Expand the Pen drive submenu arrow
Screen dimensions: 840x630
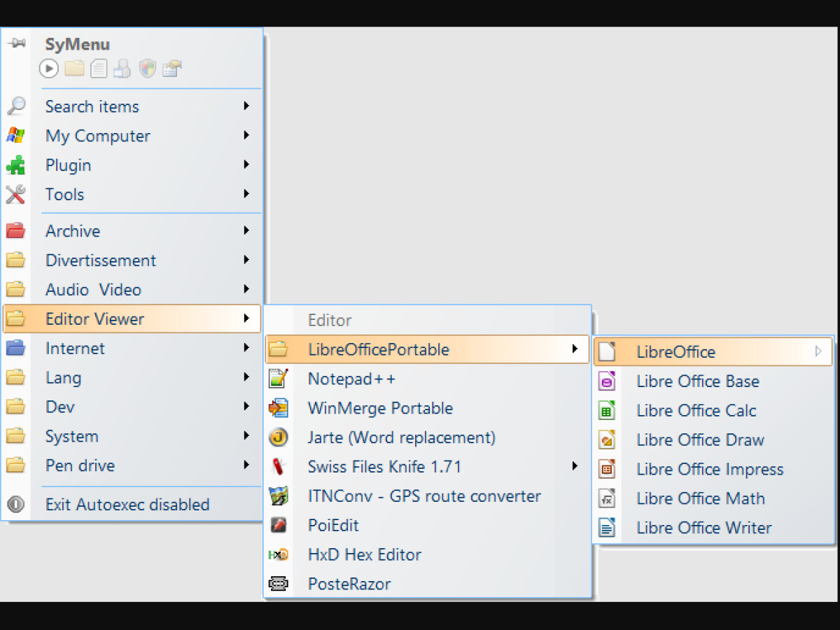point(246,465)
